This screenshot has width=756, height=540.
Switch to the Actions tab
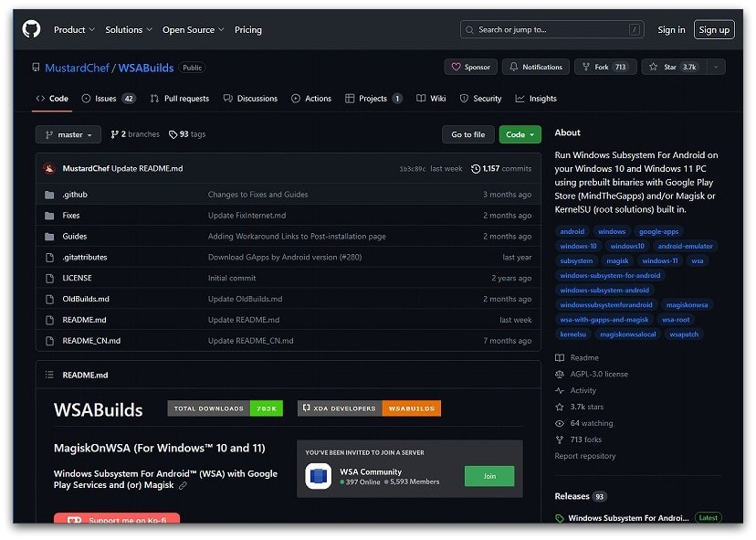(311, 99)
